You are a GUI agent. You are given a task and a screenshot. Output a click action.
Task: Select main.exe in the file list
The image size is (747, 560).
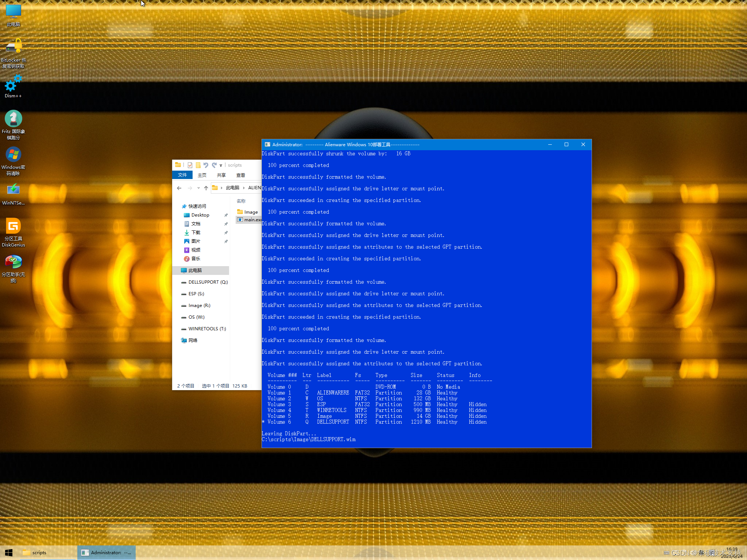tap(252, 220)
